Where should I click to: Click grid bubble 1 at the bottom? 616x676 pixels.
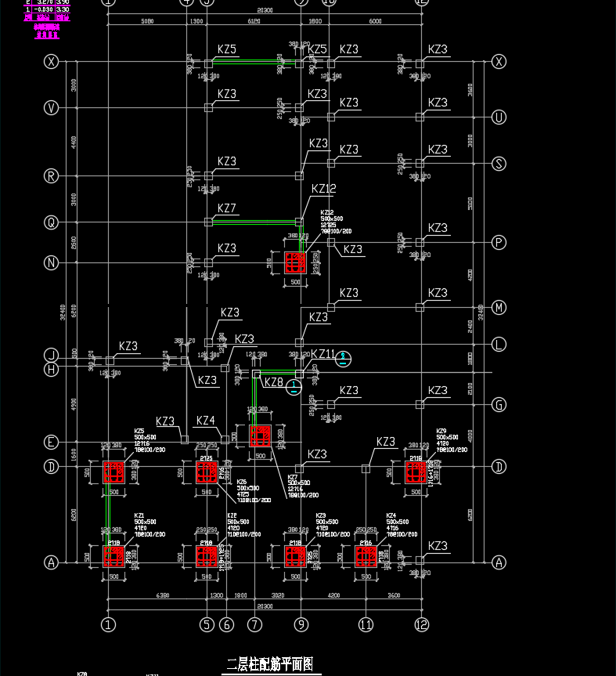[x=108, y=625]
